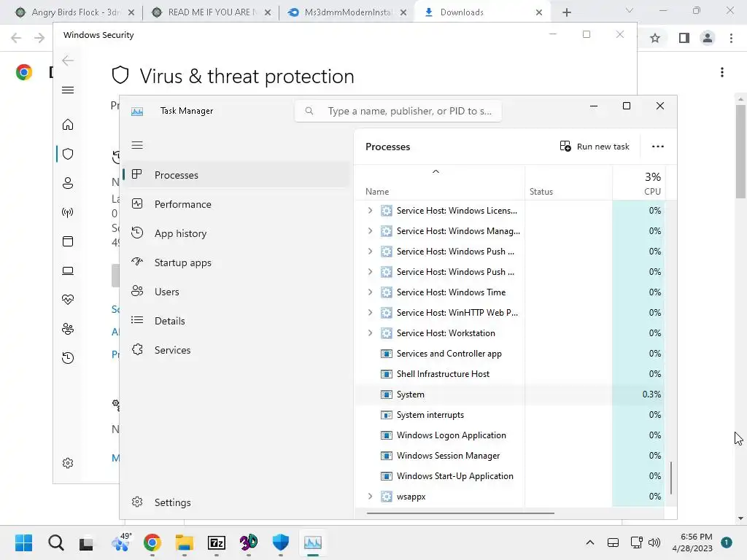Toggle Chrome side panel
The height and width of the screenshot is (560, 747).
tap(684, 38)
